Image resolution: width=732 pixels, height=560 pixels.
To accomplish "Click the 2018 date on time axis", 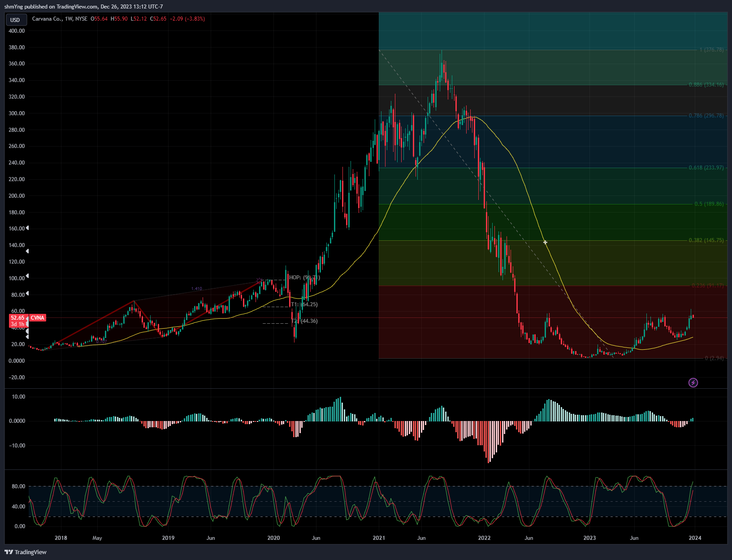I will pyautogui.click(x=61, y=538).
